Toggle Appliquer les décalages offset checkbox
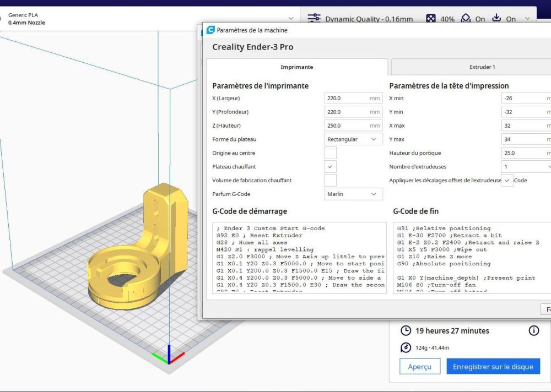This screenshot has height=392, width=551. 507,180
